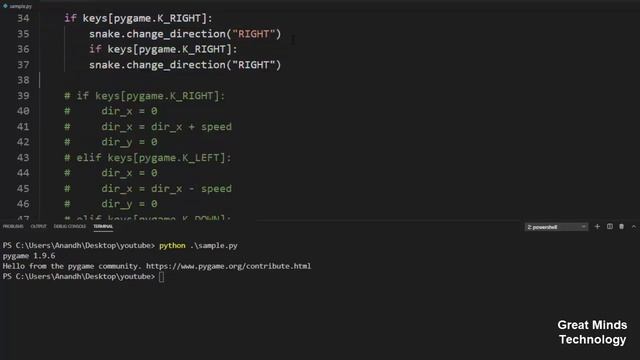Open the powershell terminal selector dropdown
This screenshot has height=360, width=640.
pyautogui.click(x=556, y=227)
